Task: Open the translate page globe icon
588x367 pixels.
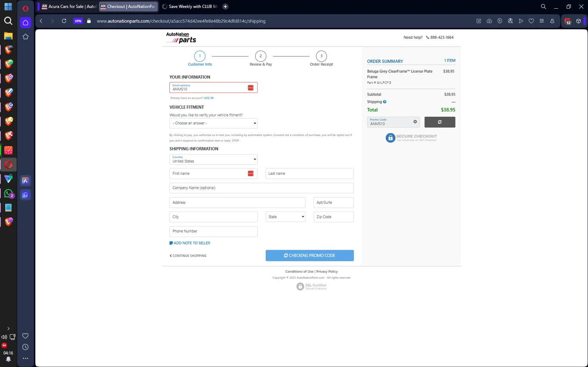Action: pos(510,21)
